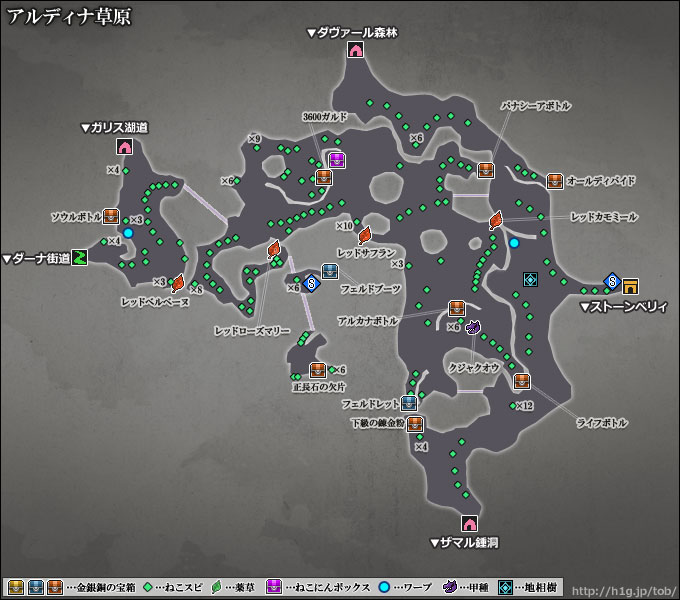The height and width of the screenshot is (600, 680).
Task: Click the purple ねこにんボックス on the map
Action: pos(337,160)
